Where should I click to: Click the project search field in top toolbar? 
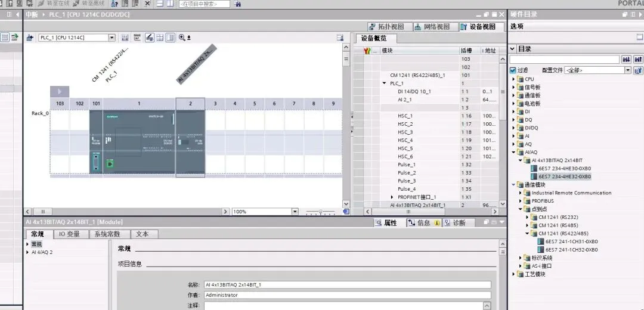(204, 4)
